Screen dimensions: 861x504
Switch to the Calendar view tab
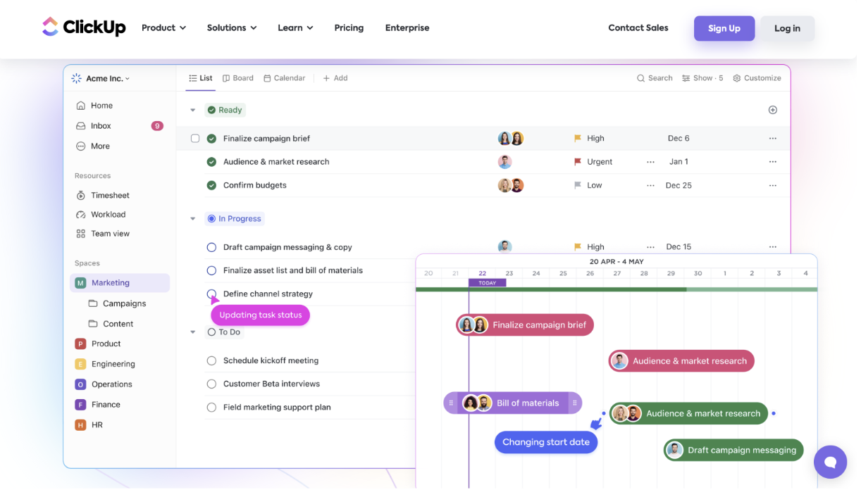coord(285,78)
